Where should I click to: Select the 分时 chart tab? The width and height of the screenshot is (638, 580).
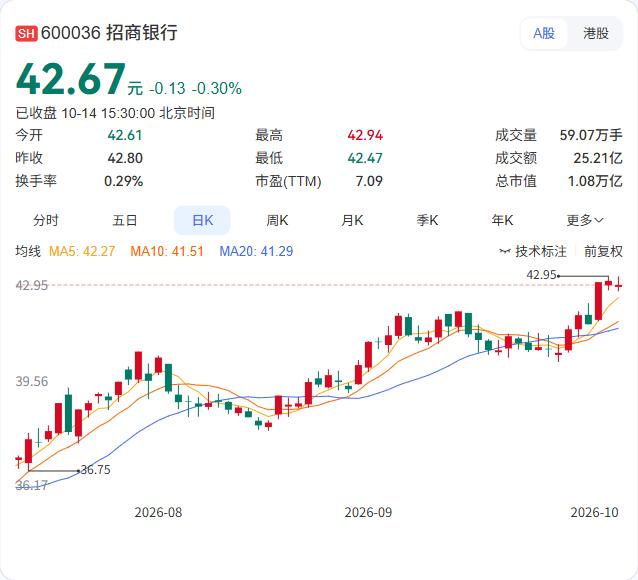(x=46, y=221)
